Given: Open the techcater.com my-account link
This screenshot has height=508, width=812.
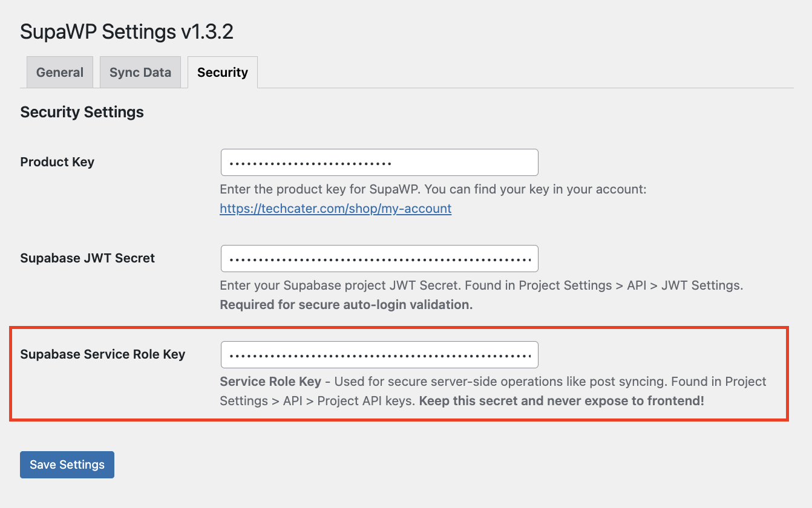Looking at the screenshot, I should click(335, 209).
